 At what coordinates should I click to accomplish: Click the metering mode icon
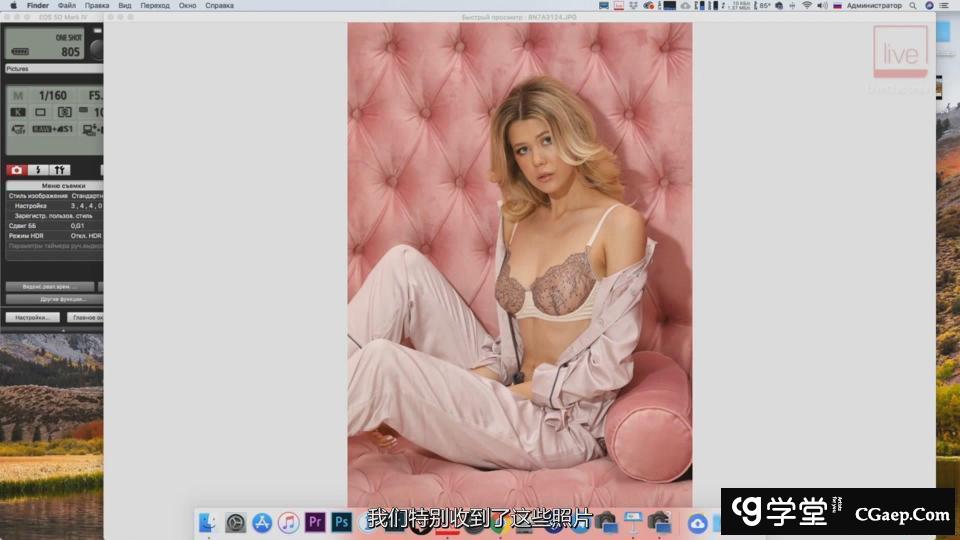pos(64,112)
